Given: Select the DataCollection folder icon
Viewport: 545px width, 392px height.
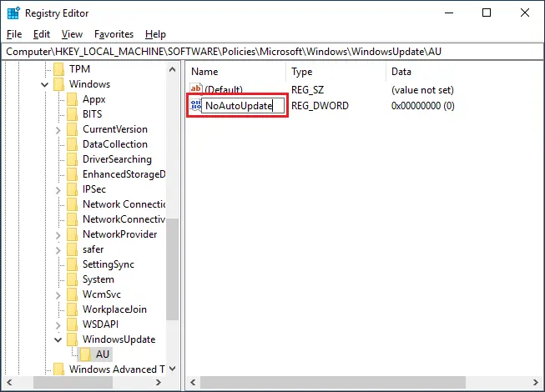Looking at the screenshot, I should [72, 144].
